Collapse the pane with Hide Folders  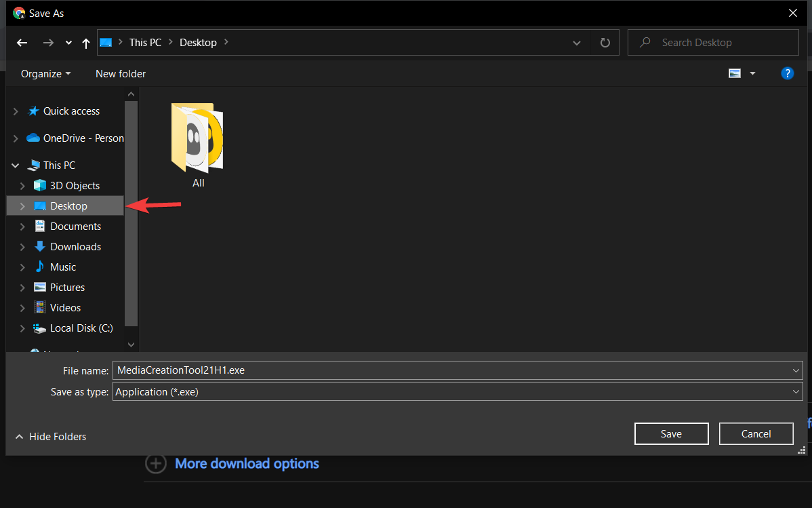pos(51,437)
